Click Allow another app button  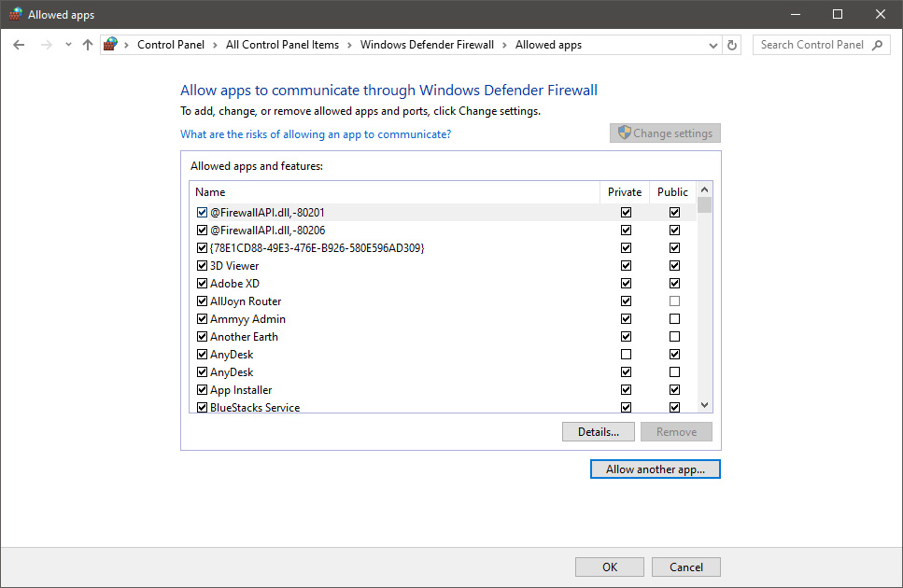(656, 469)
